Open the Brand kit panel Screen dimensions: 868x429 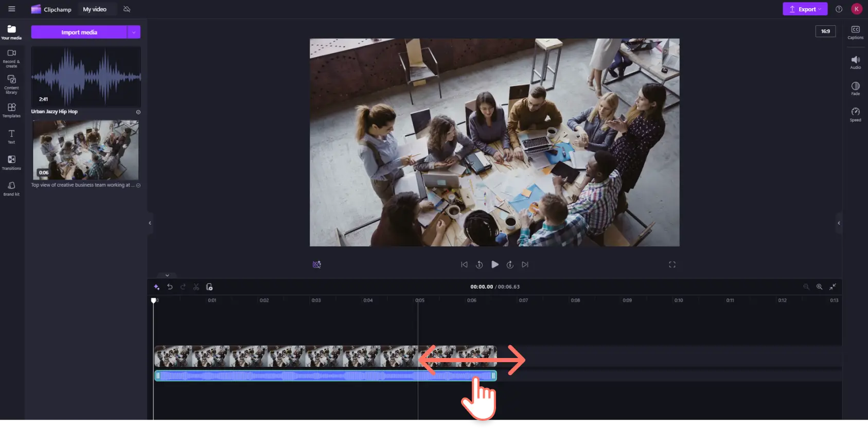11,188
